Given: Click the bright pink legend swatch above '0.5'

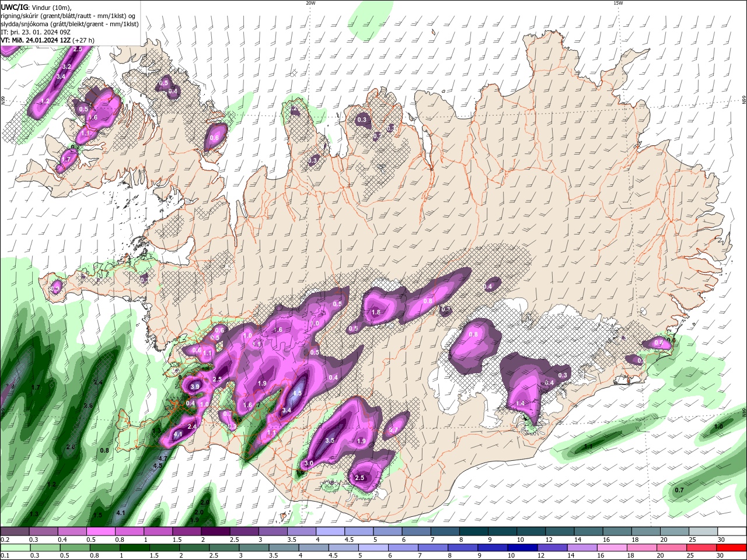Looking at the screenshot, I should (100, 531).
